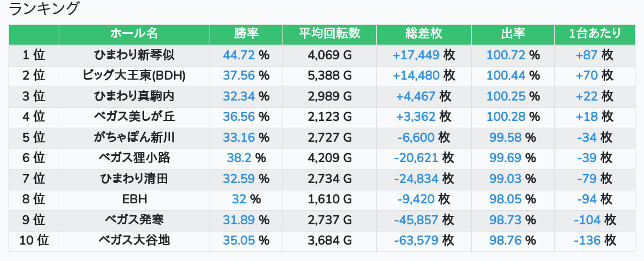Click the ホール名 column header
Image resolution: width=644 pixels, height=261 pixels.
tap(134, 34)
